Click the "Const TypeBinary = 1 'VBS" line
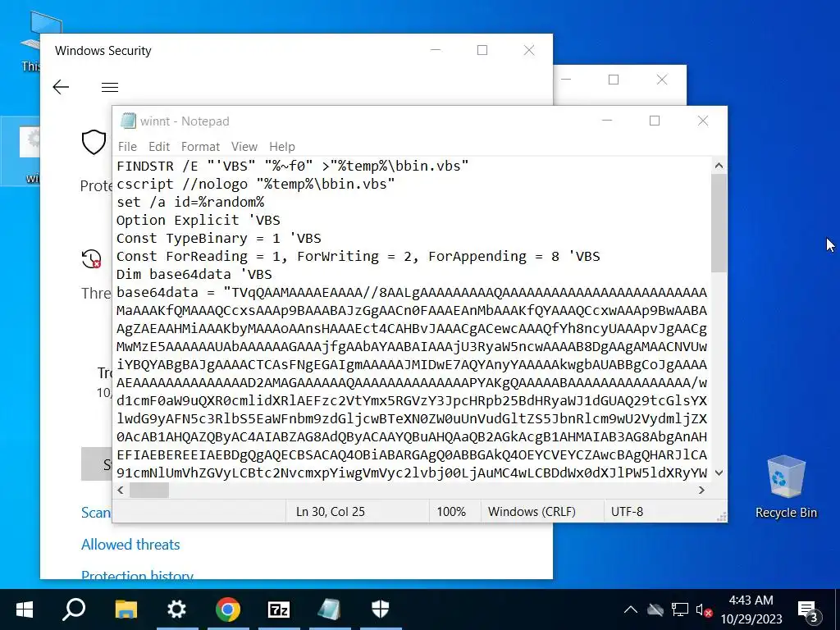Image resolution: width=840 pixels, height=630 pixels. tap(218, 239)
